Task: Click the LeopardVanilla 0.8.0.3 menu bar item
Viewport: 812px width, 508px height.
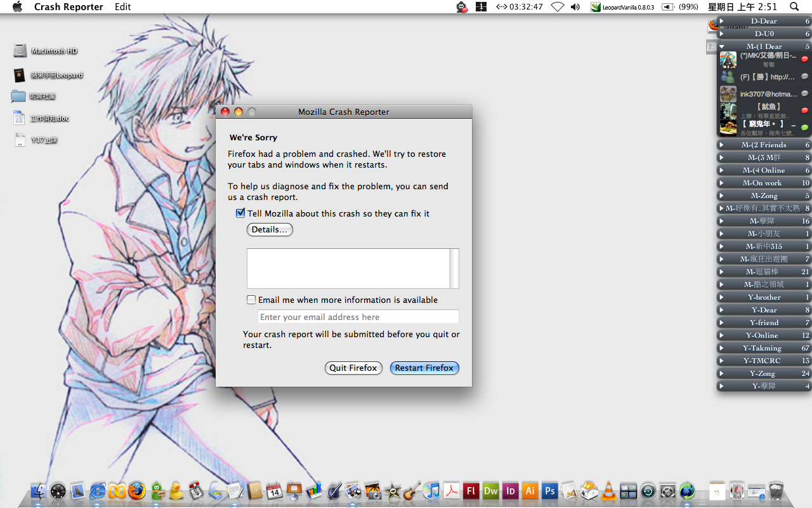Action: click(622, 6)
